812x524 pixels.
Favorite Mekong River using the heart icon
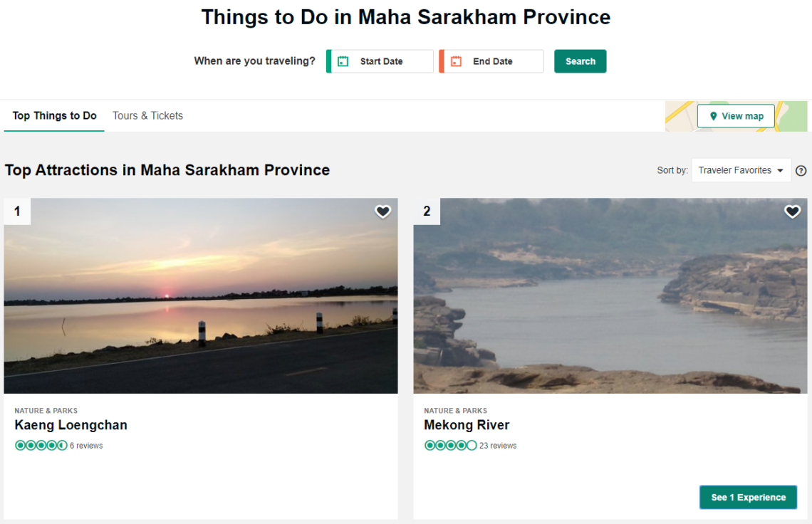pos(792,211)
